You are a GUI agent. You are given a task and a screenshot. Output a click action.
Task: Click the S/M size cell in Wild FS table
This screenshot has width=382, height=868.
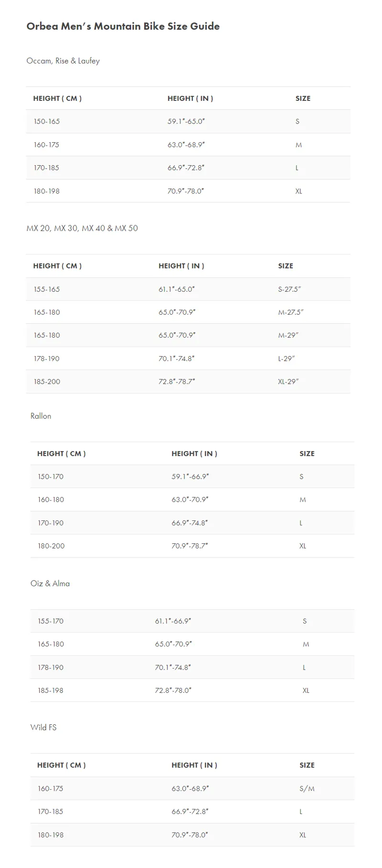307,789
